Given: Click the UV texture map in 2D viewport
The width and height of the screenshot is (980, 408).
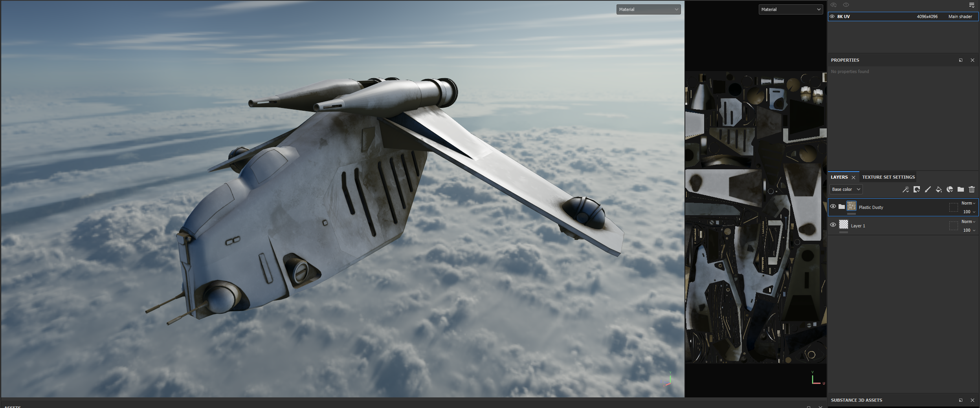Looking at the screenshot, I should 756,217.
